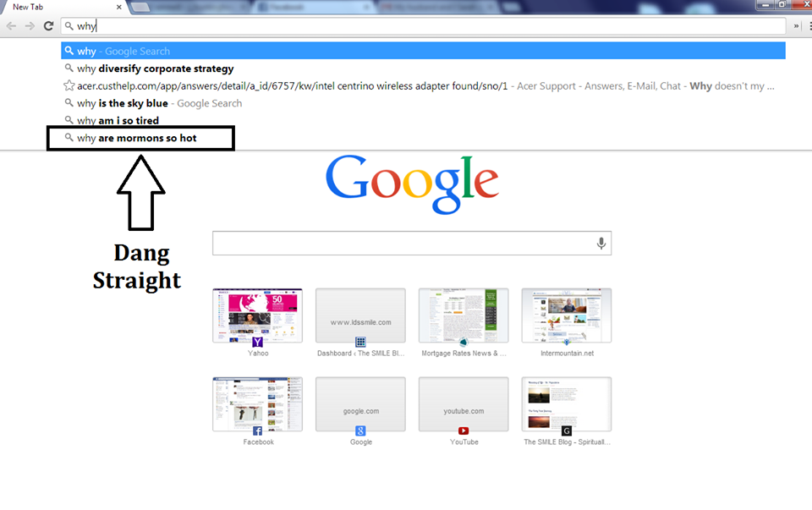The image size is (812, 510).
Task: Click the star icon beside acer.custhelp.com suggestion
Action: pos(69,85)
